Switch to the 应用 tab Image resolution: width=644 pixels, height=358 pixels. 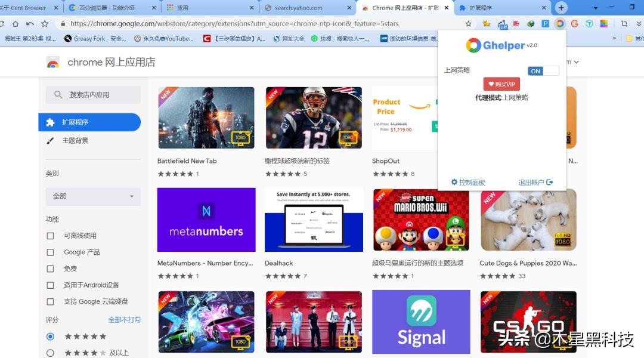(x=210, y=8)
